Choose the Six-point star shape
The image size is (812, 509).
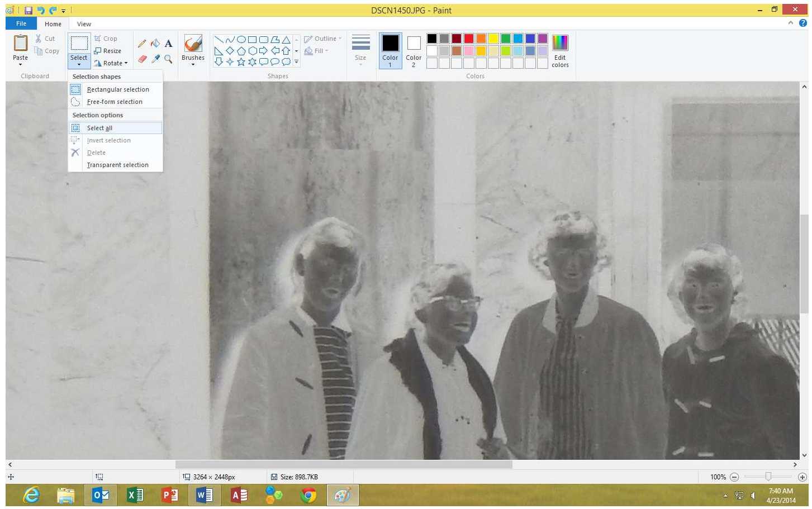252,62
